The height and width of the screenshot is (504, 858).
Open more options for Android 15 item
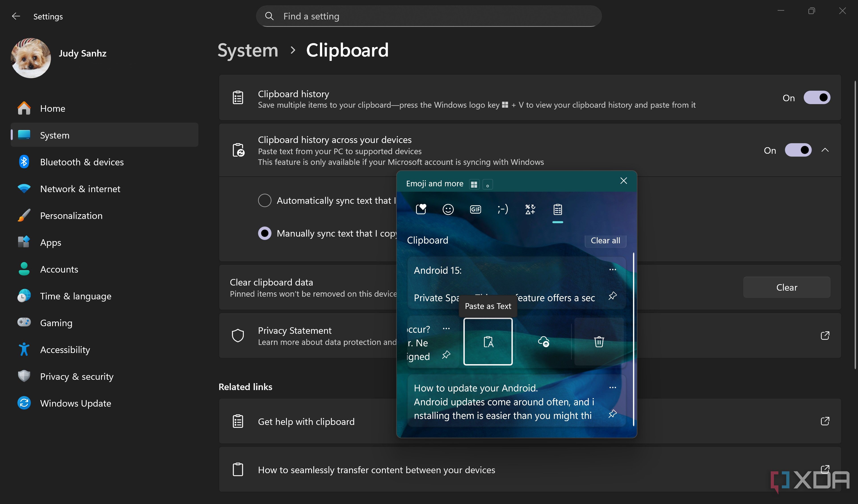612,269
